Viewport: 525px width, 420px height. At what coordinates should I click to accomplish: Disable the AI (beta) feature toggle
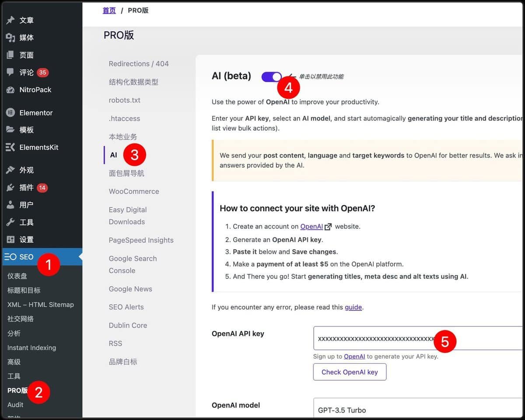272,77
